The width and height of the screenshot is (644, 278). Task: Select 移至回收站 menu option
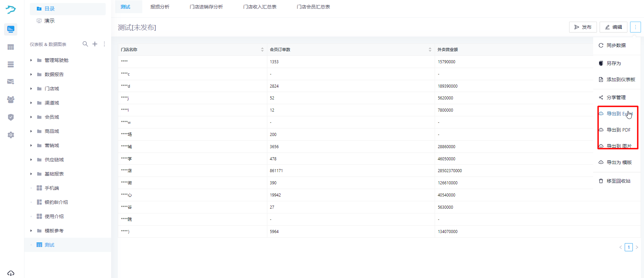pos(618,181)
